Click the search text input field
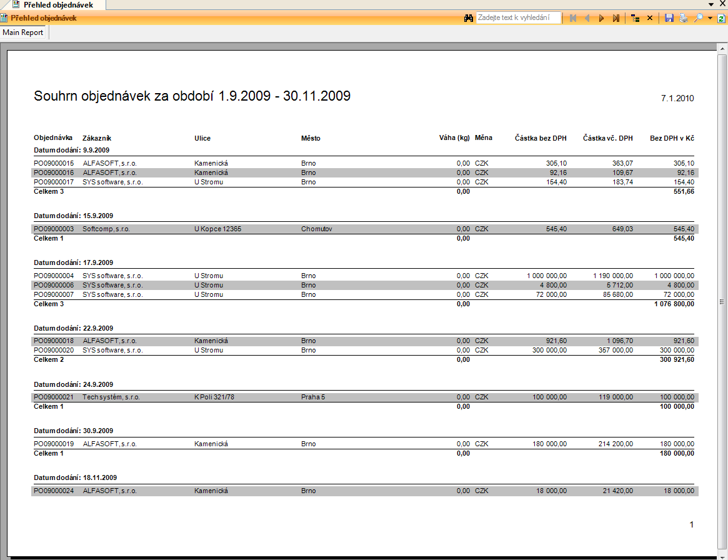This screenshot has width=728, height=560. coord(518,18)
